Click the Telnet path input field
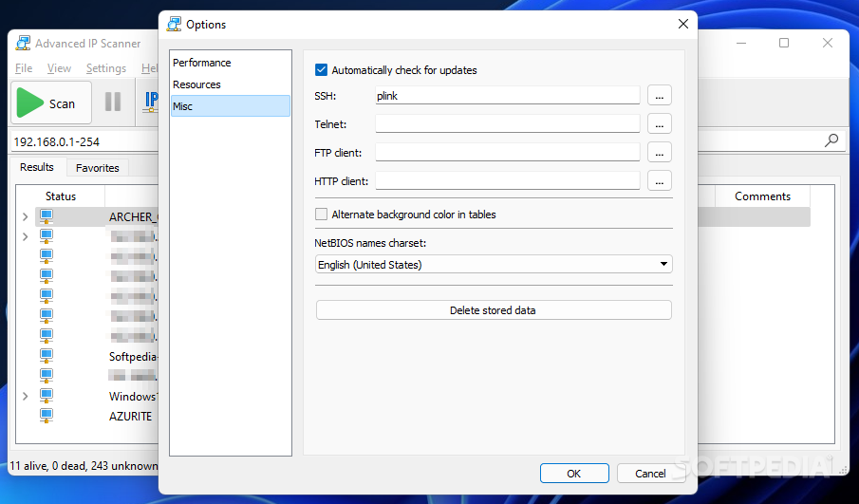This screenshot has width=859, height=504. pyautogui.click(x=507, y=123)
